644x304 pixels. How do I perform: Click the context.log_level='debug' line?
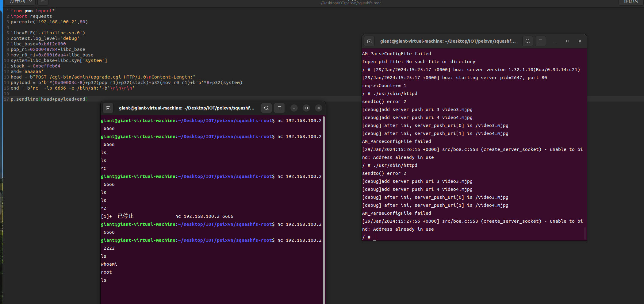(x=45, y=38)
